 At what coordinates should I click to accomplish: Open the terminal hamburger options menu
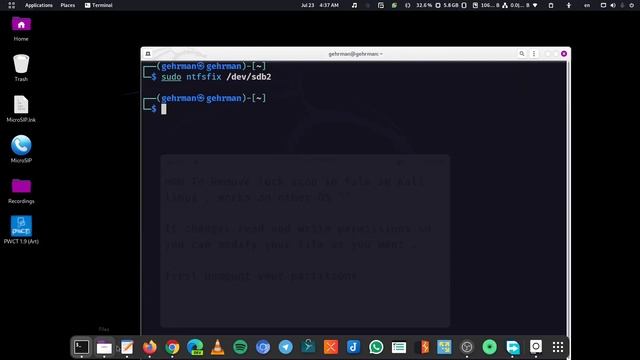534,54
